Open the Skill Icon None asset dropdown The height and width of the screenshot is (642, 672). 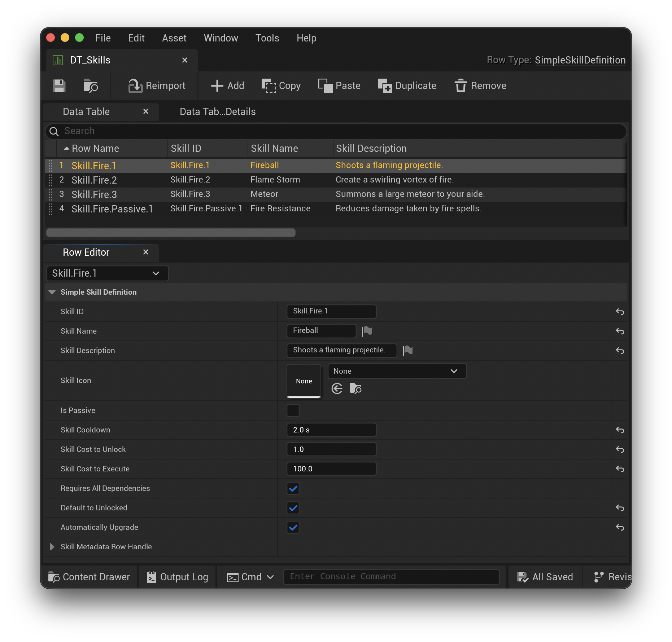pos(397,371)
